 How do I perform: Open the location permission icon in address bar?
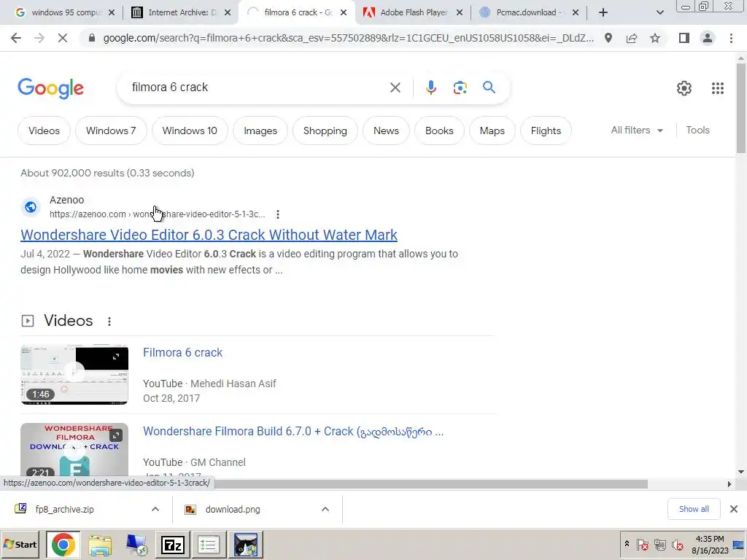(x=608, y=38)
